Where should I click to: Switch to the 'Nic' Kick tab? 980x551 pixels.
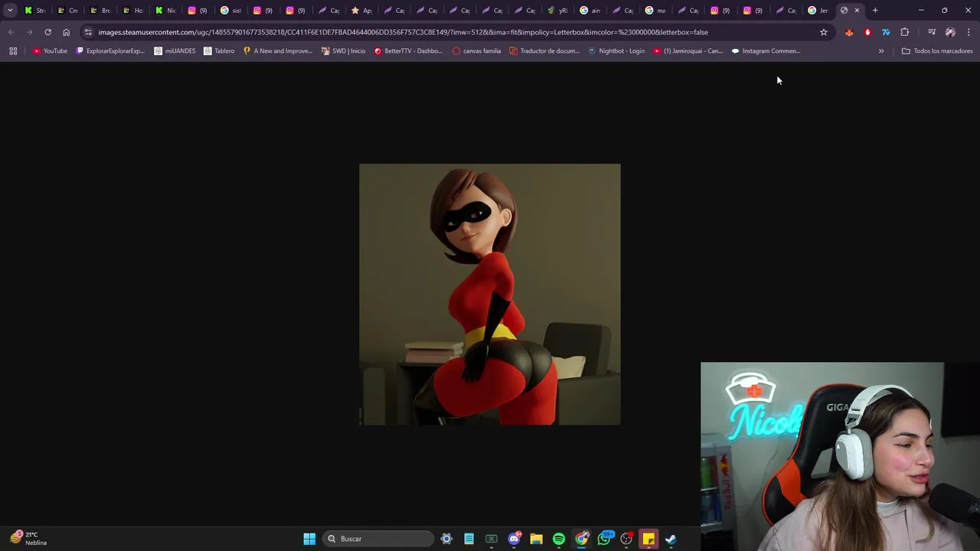click(165, 10)
